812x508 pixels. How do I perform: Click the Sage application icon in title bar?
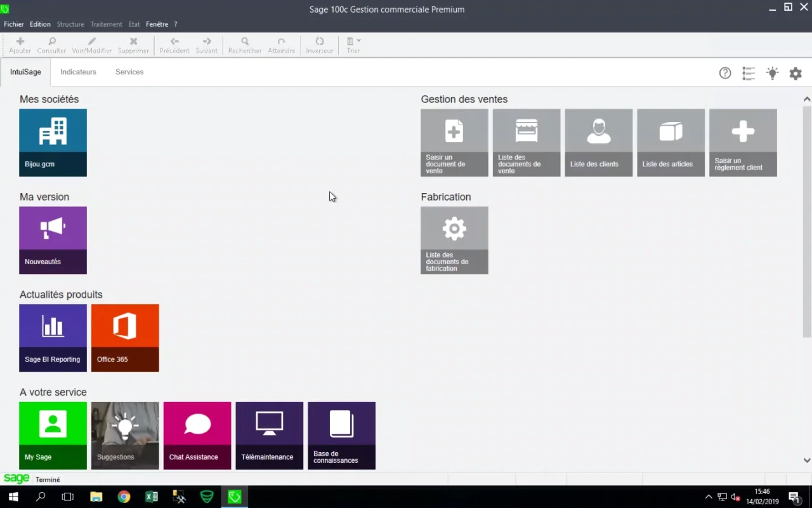coord(5,9)
